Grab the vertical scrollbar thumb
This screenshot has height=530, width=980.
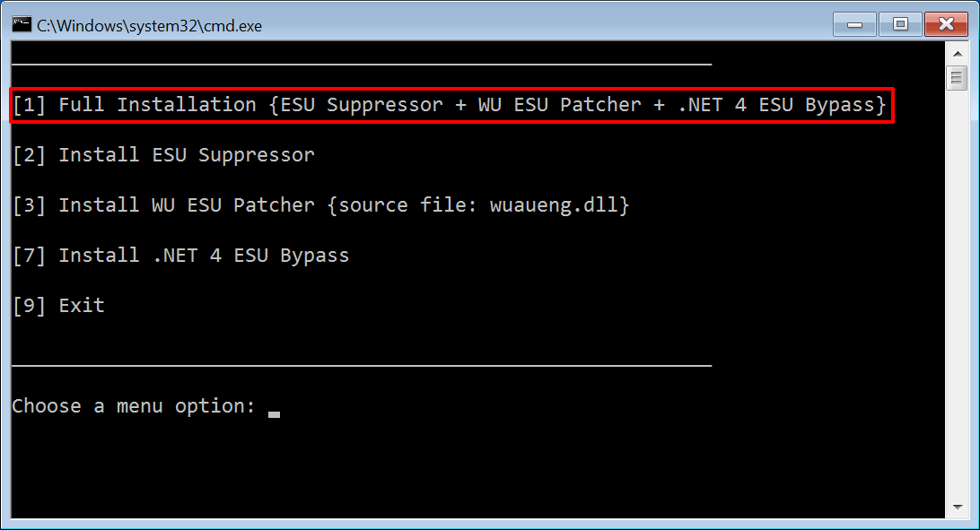[x=957, y=78]
